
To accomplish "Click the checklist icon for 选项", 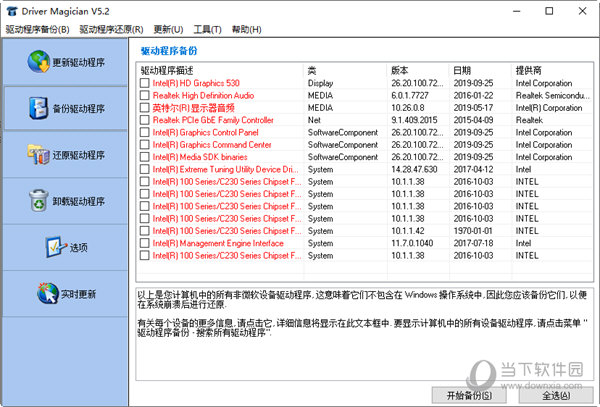I will click(56, 247).
